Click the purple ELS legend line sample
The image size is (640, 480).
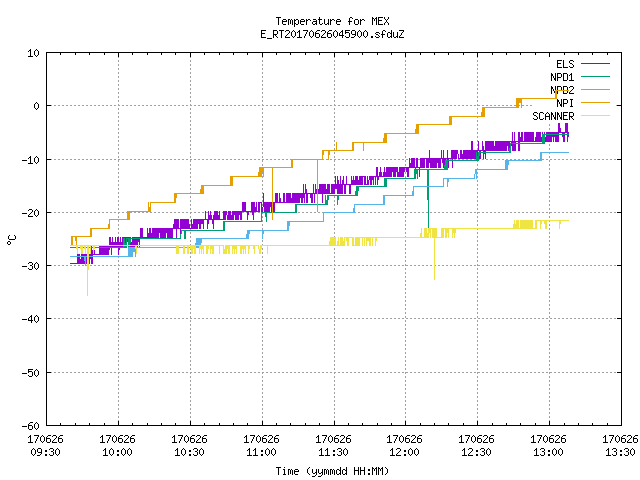595,64
